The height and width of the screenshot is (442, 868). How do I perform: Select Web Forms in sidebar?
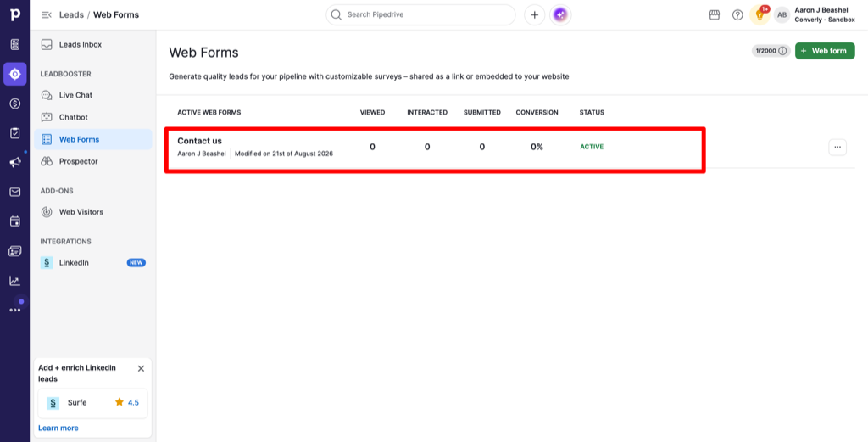[x=93, y=140]
